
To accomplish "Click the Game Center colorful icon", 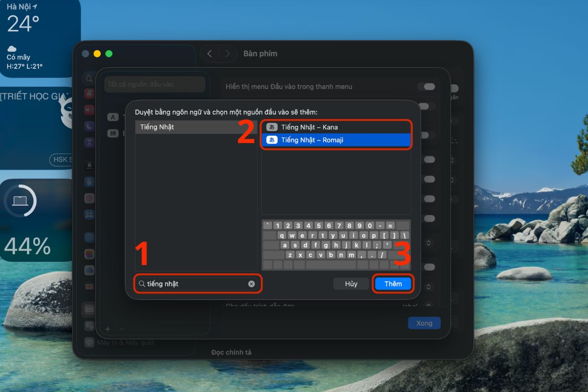I will click(89, 254).
